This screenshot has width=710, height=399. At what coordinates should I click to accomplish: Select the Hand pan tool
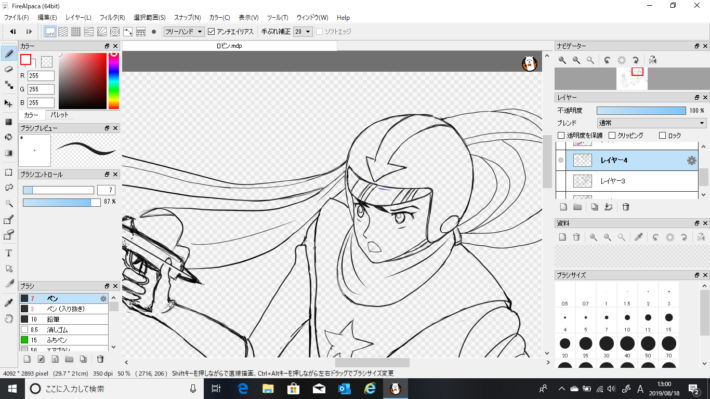(9, 319)
